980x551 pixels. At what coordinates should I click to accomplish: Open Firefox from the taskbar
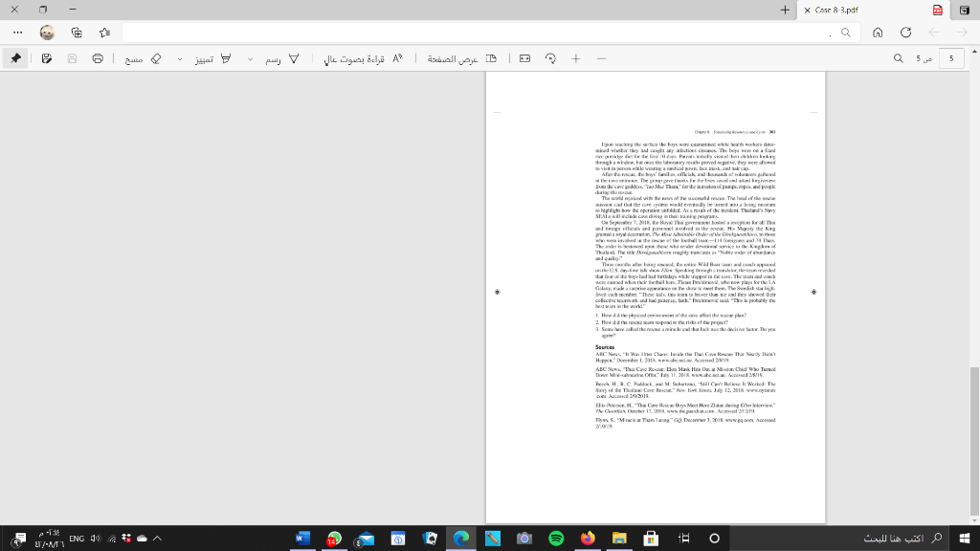point(588,538)
